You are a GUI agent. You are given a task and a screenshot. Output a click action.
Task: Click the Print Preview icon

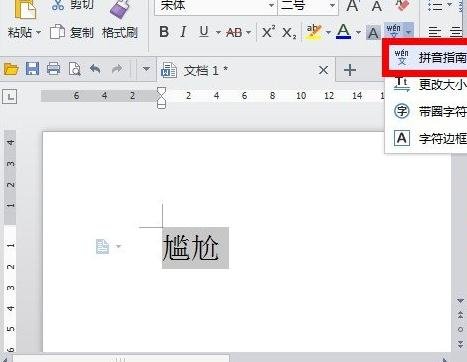click(74, 69)
